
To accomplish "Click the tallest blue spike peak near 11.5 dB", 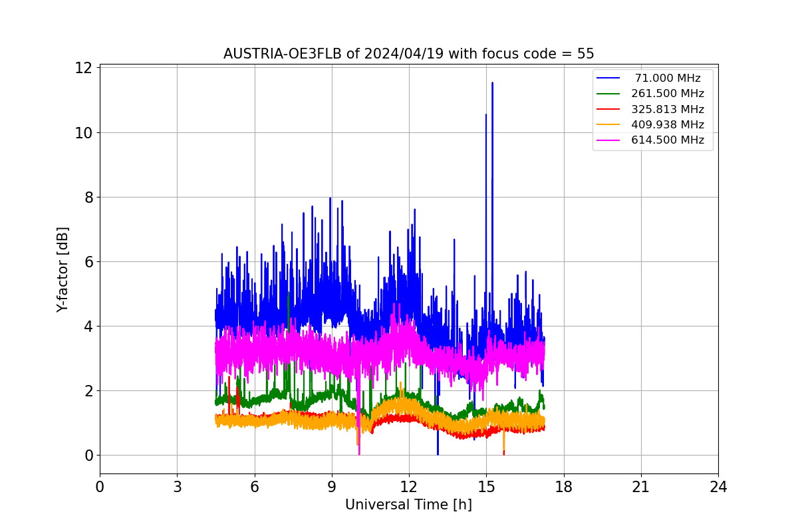I will tap(492, 84).
